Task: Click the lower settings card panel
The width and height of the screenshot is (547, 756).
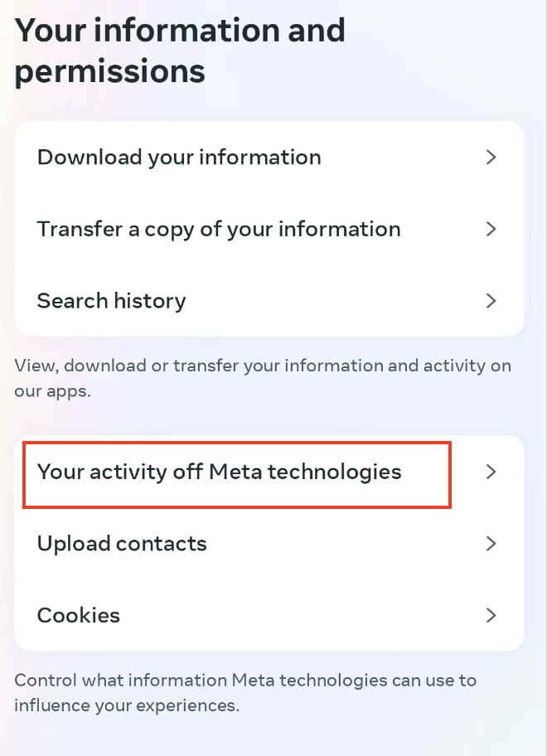Action: 269,544
